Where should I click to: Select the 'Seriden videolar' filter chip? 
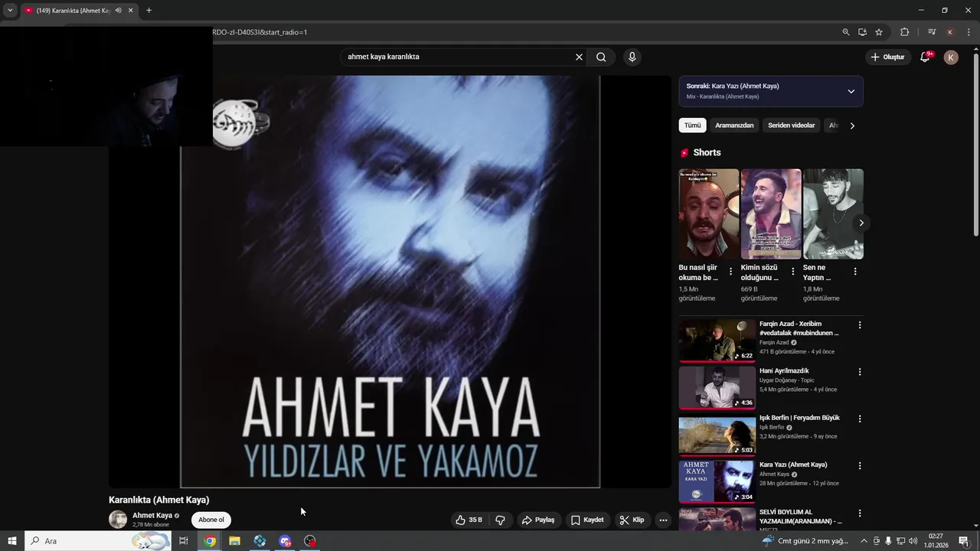pos(791,126)
